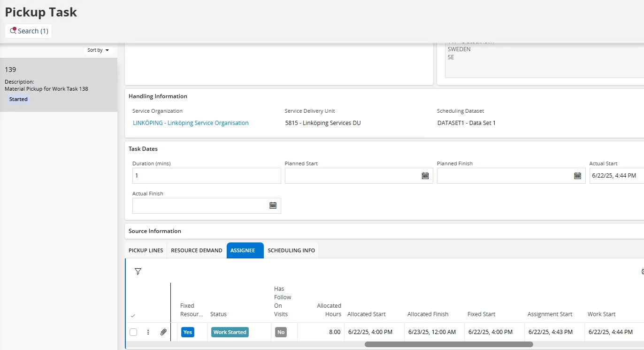The image size is (644, 350).
Task: Collapse the Task Dates section header
Action: pos(143,149)
